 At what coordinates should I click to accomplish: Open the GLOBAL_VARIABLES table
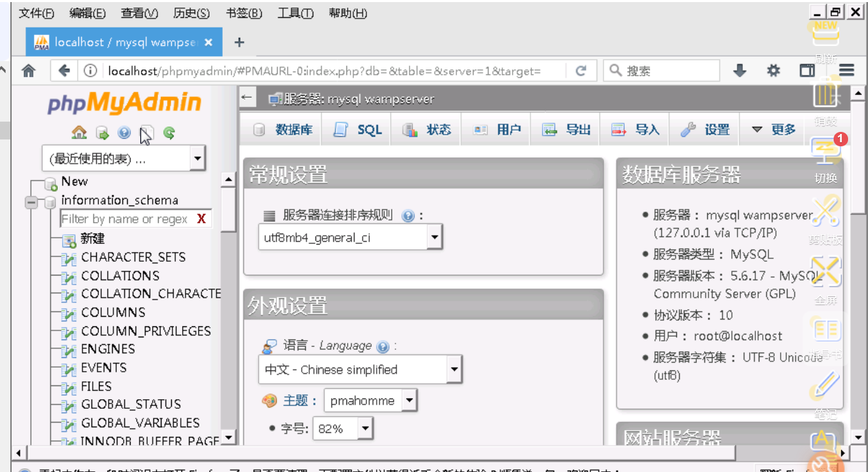point(140,423)
